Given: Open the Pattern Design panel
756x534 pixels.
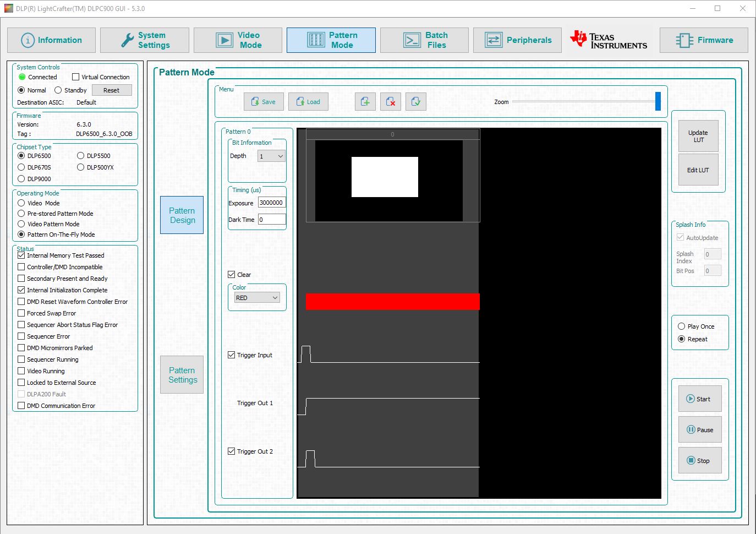Looking at the screenshot, I should (x=182, y=215).
